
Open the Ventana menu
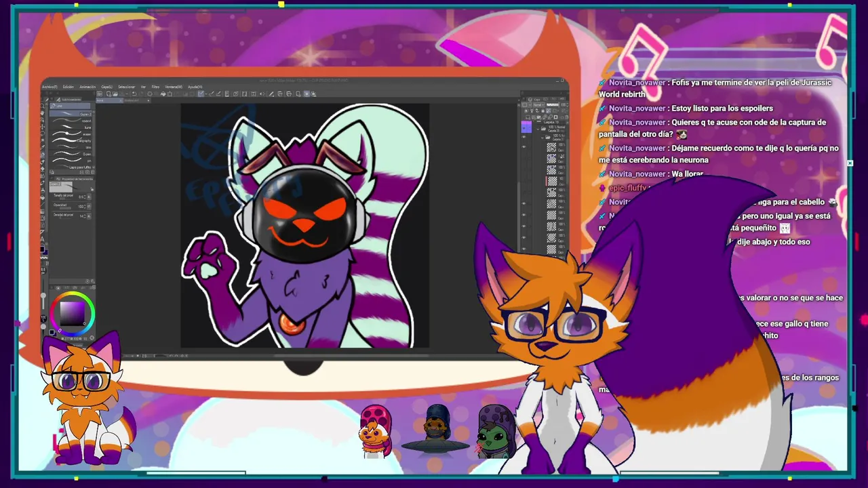[x=174, y=87]
